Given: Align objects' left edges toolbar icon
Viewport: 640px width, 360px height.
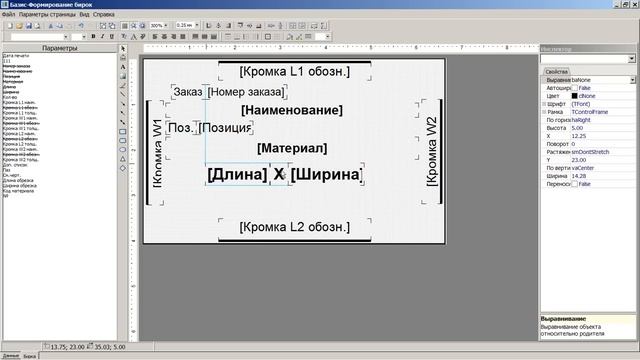Looking at the screenshot, I should (209, 26).
